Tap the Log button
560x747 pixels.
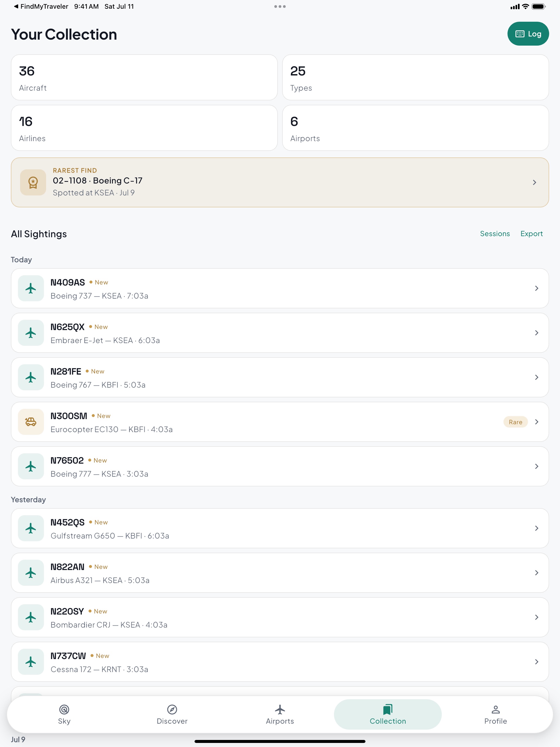point(528,34)
